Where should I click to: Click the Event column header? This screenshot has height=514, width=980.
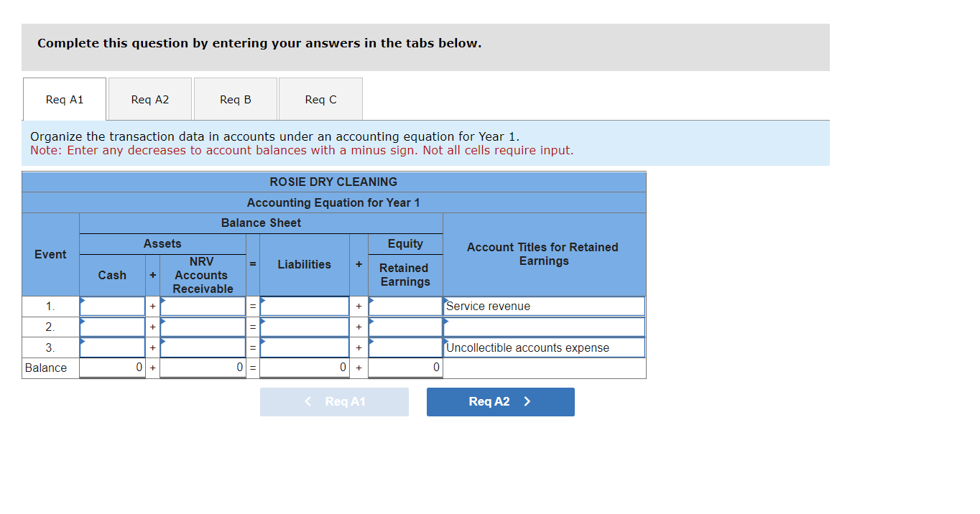tap(50, 255)
